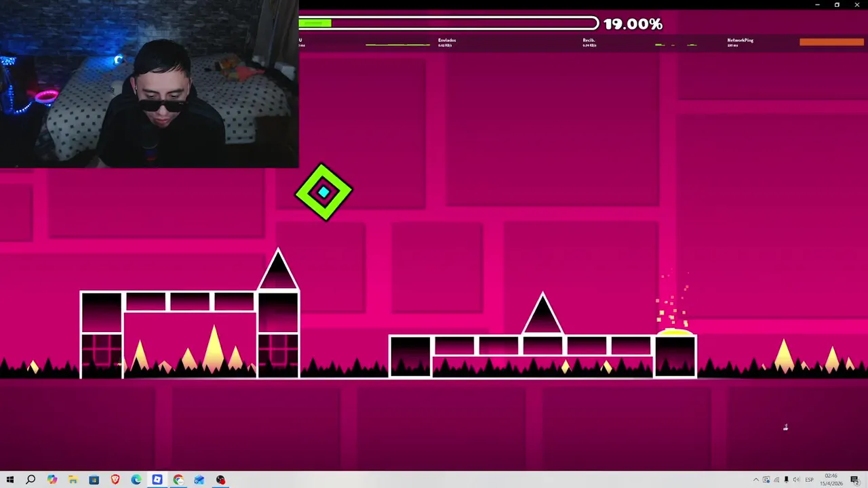The image size is (868, 488).
Task: Close the game window
Action: point(857,5)
